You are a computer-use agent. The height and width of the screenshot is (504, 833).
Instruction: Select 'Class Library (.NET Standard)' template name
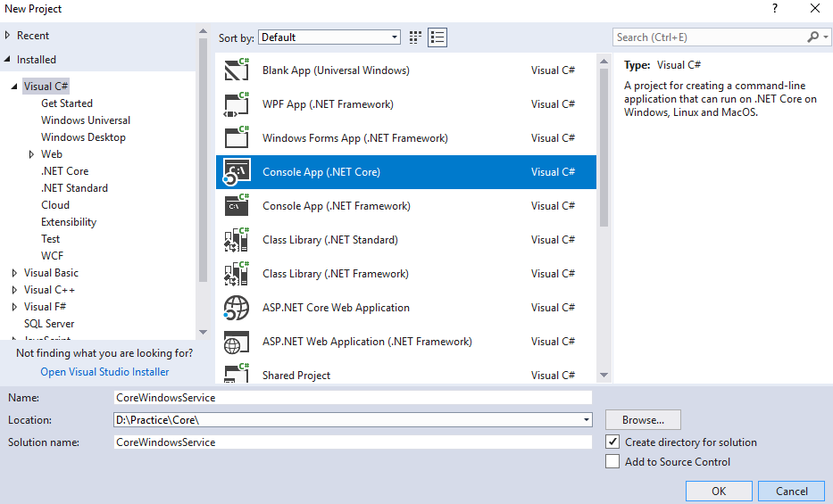point(330,240)
